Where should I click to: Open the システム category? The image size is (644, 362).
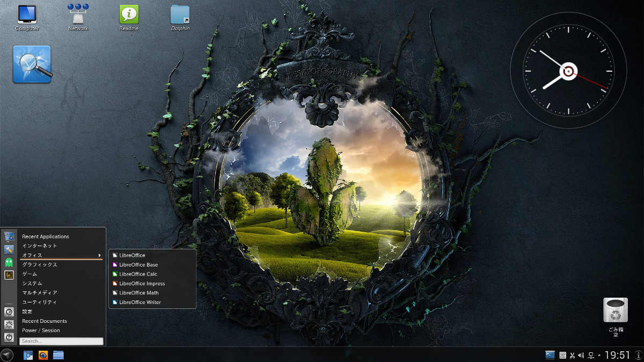tap(61, 283)
